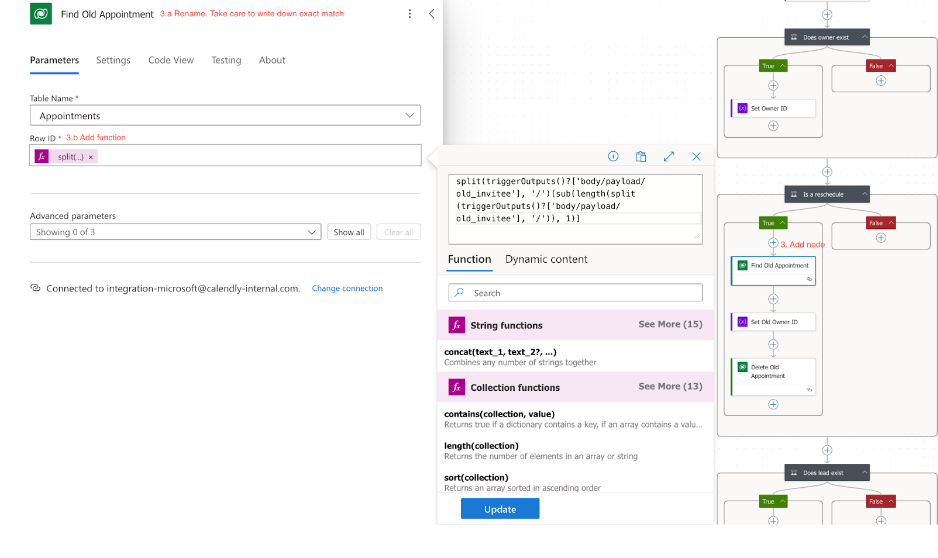Click plus button under Set Owner ID

[x=773, y=126]
